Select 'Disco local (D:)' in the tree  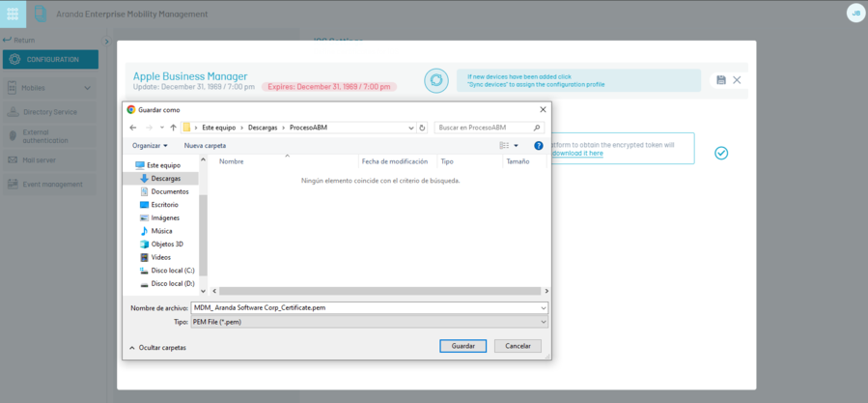[x=173, y=283]
